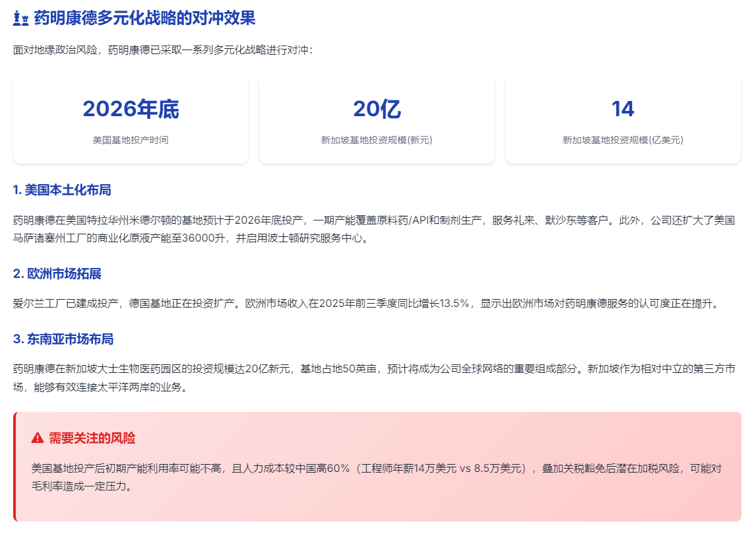Screen dimensions: 756x534
Task: Click the paragraph about 新加坡大士生物医药园区
Action: 374,378
